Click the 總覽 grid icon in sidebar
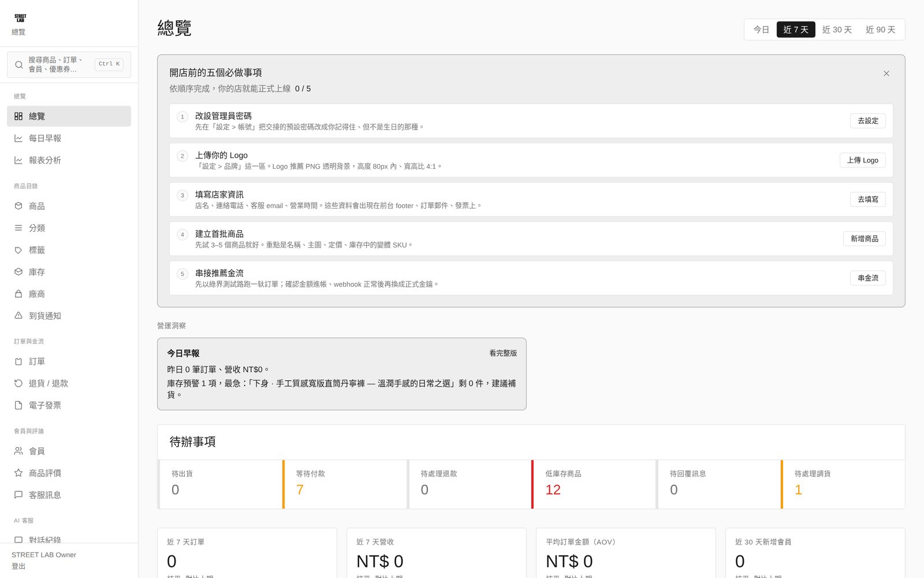 [x=18, y=116]
